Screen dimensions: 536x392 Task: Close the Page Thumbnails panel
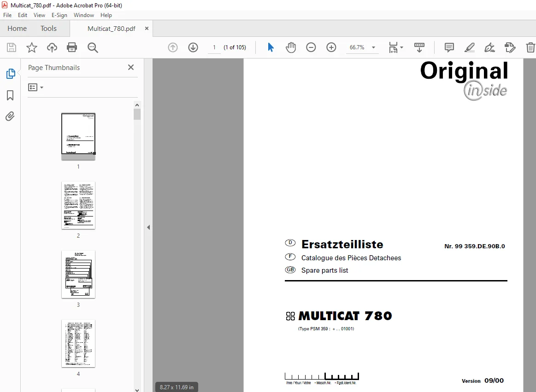pos(130,67)
